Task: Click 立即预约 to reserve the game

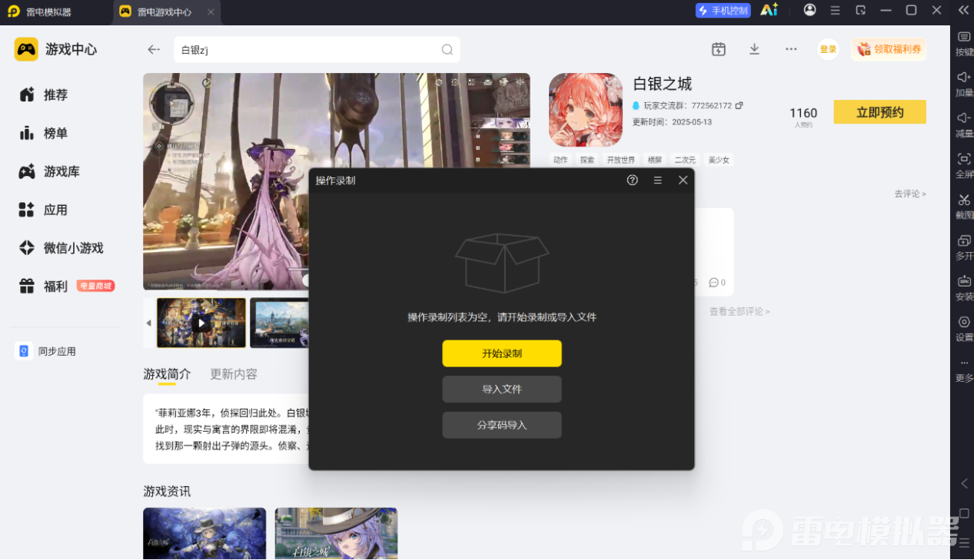Action: [x=879, y=112]
